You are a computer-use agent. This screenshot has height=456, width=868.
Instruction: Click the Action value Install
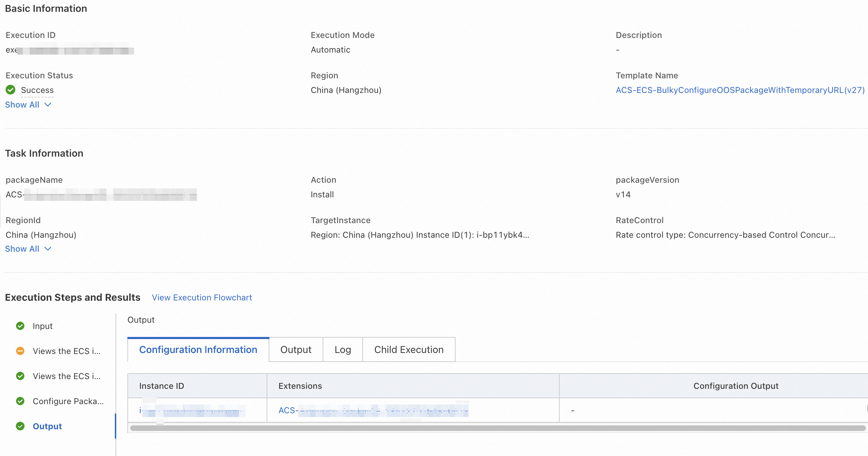coord(322,195)
